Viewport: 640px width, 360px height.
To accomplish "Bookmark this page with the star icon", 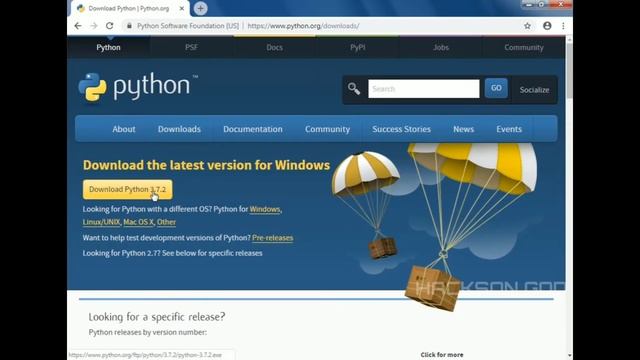I will click(527, 26).
